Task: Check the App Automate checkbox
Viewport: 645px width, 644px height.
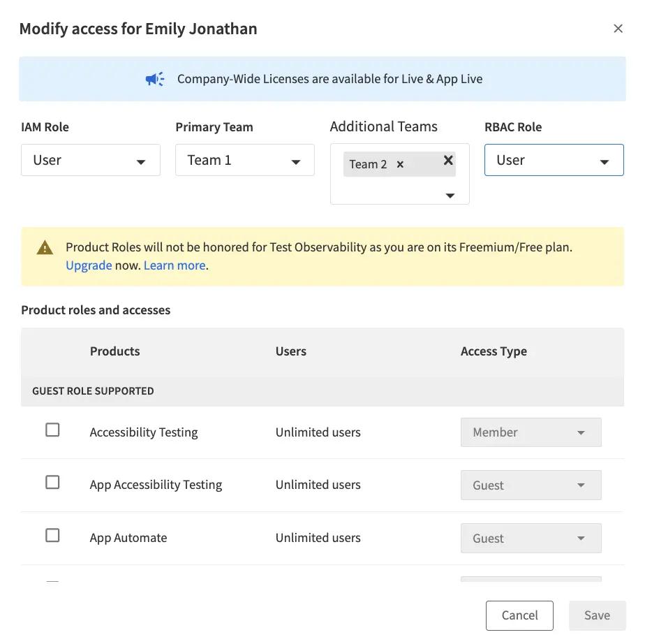Action: click(x=52, y=535)
